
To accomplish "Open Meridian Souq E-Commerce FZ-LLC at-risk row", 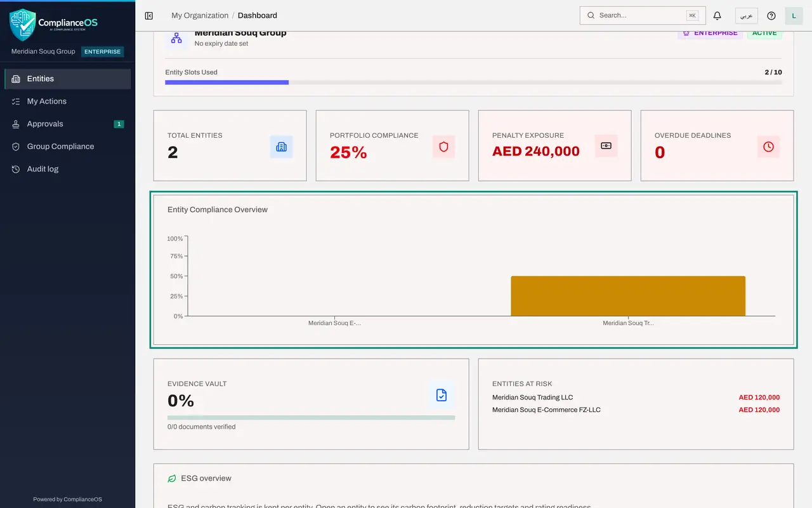I will 636,410.
